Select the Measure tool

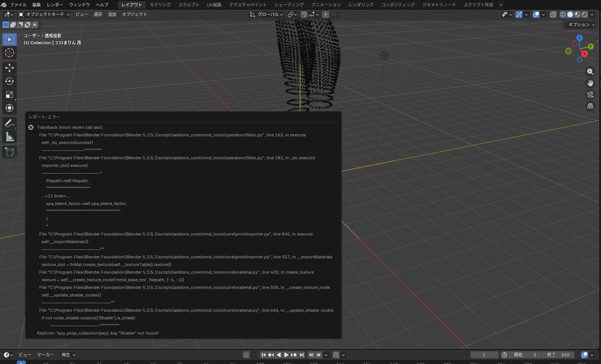click(10, 137)
